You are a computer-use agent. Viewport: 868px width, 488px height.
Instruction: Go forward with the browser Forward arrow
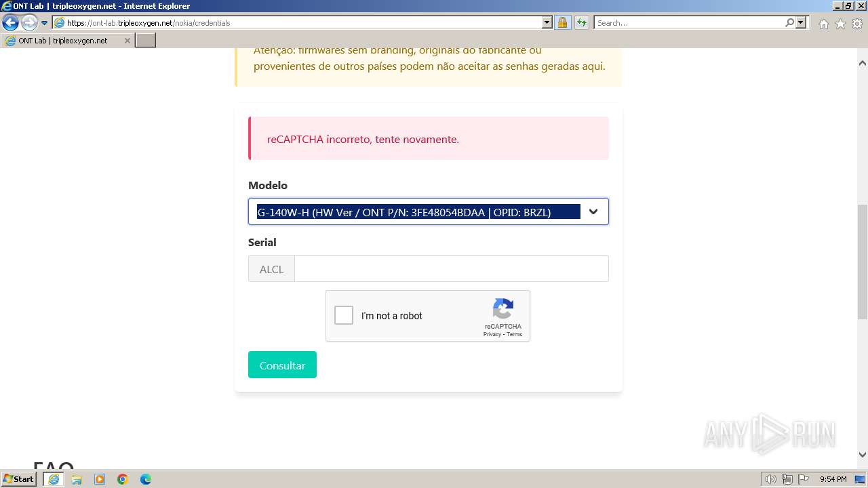click(x=29, y=22)
